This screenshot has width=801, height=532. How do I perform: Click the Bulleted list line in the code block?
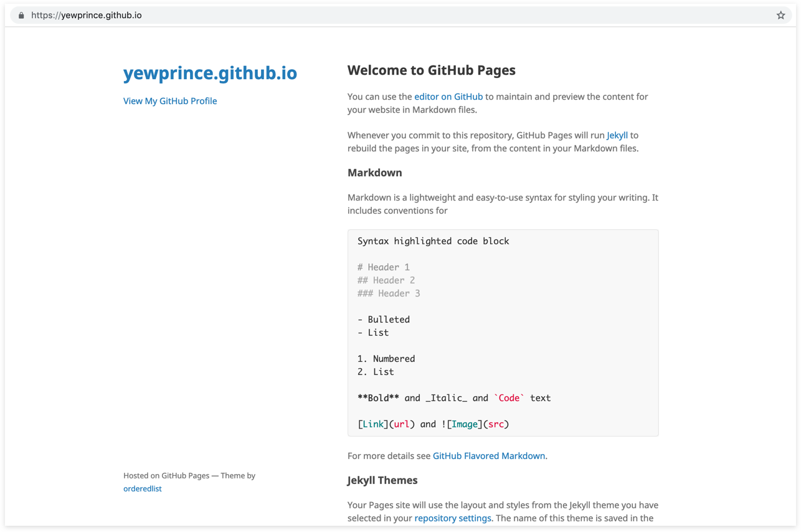point(384,319)
